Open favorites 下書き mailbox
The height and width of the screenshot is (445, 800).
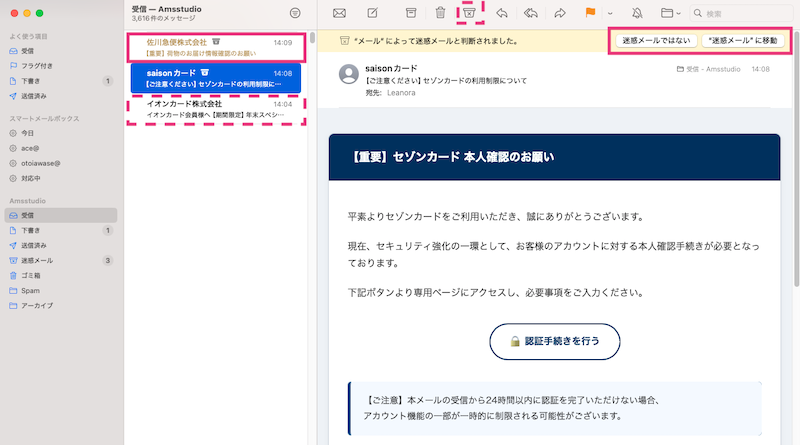[61, 81]
